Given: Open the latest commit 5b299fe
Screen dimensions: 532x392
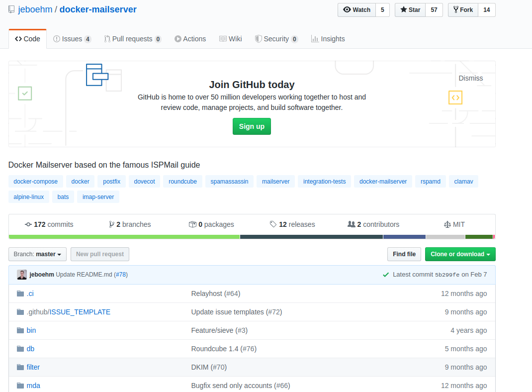Looking at the screenshot, I should click(x=447, y=275).
